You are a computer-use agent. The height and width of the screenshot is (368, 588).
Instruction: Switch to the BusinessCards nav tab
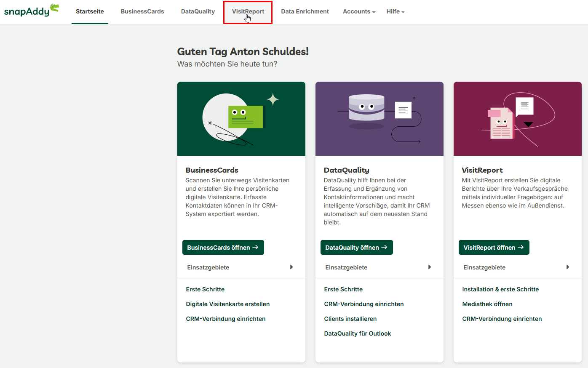pos(142,11)
